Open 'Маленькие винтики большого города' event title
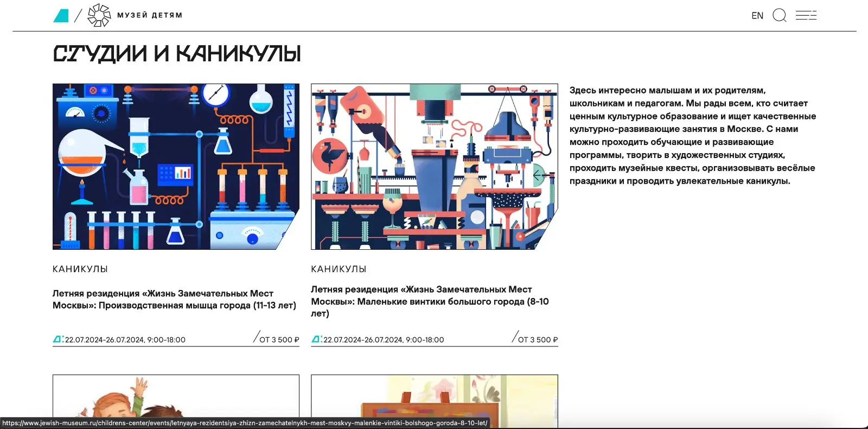This screenshot has width=868, height=429. 430,301
